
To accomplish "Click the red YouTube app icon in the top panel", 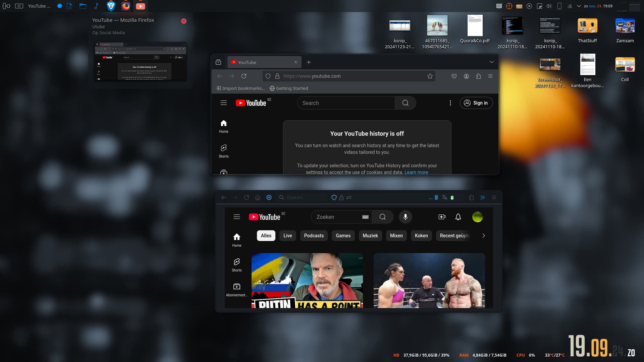I will tap(141, 6).
